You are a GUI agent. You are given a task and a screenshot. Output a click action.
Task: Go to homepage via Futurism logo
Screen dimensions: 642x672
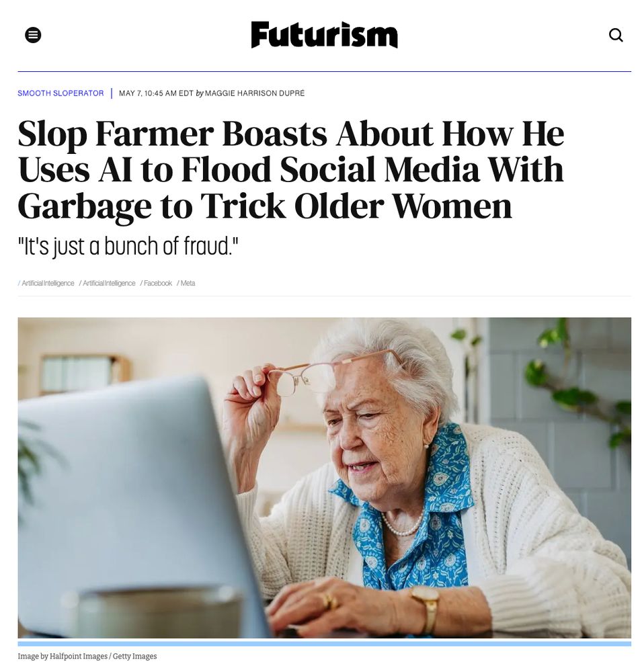click(x=324, y=35)
